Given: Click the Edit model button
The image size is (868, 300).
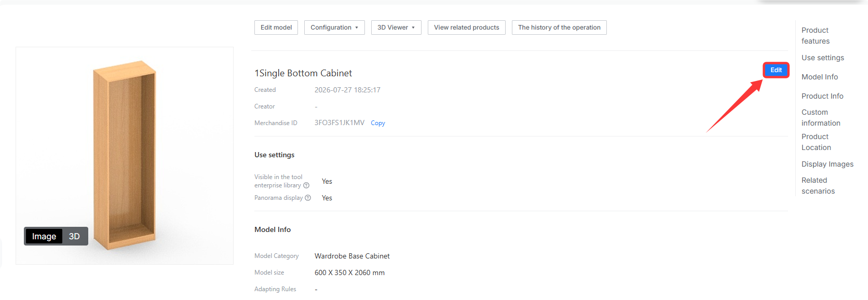Looking at the screenshot, I should coord(276,28).
